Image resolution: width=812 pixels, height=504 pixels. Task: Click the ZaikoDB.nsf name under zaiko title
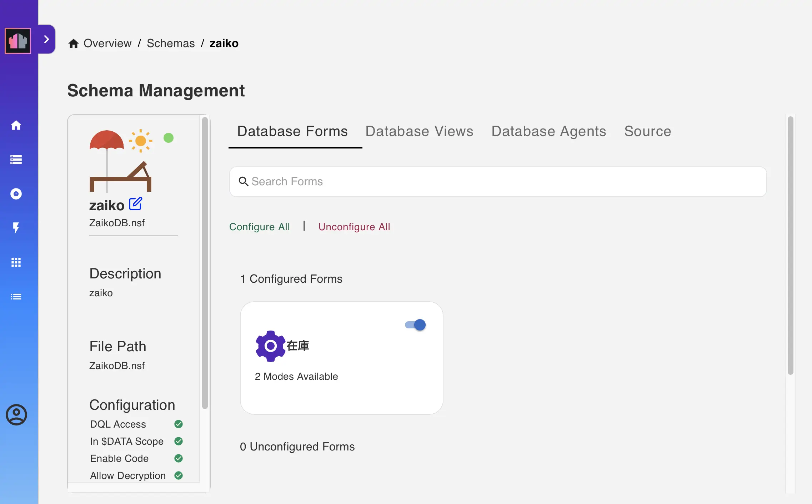point(117,223)
